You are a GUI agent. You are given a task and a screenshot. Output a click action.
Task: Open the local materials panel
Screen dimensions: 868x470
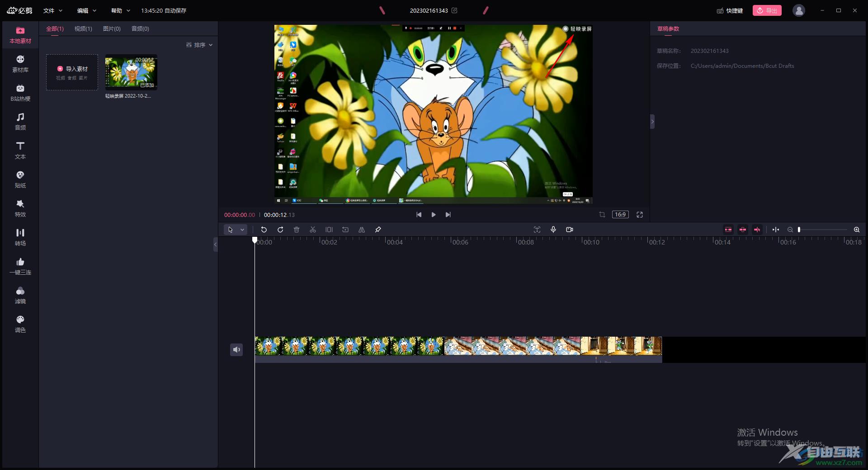pos(20,35)
